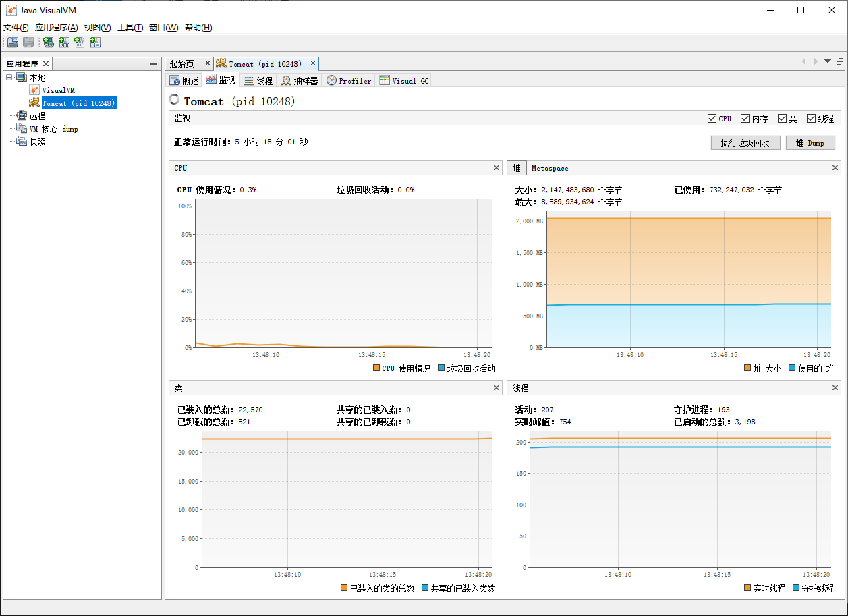Select the VisualVM application in the tree
Screen dimensions: 848x616
pos(58,90)
